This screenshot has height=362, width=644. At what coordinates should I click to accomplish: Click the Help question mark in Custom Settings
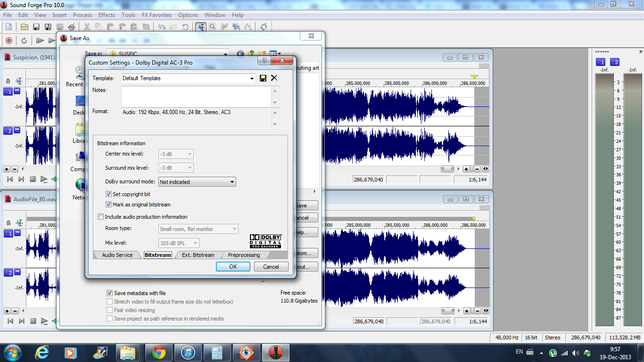(x=264, y=61)
